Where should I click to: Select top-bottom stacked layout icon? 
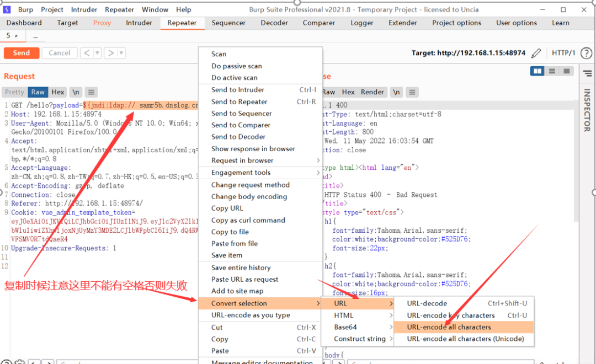552,71
